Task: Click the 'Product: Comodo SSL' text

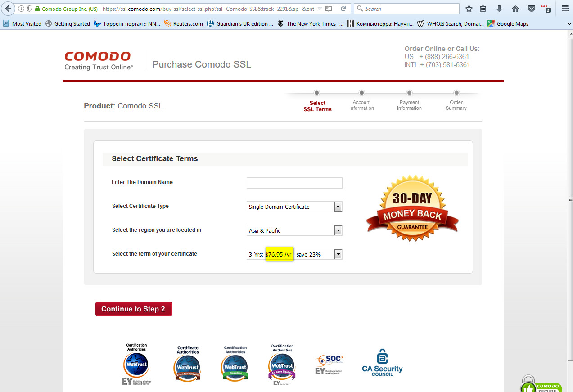Action: tap(123, 106)
